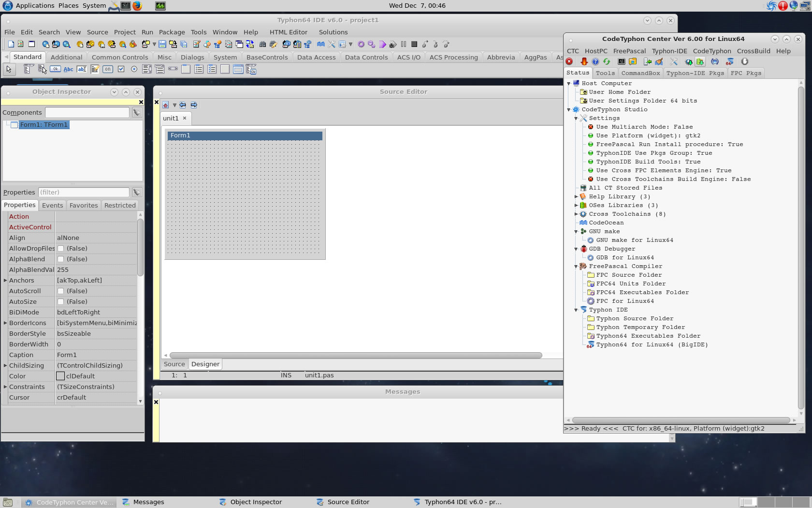
Task: Pick the Ok button component in Standard palette
Action: pyautogui.click(x=56, y=69)
